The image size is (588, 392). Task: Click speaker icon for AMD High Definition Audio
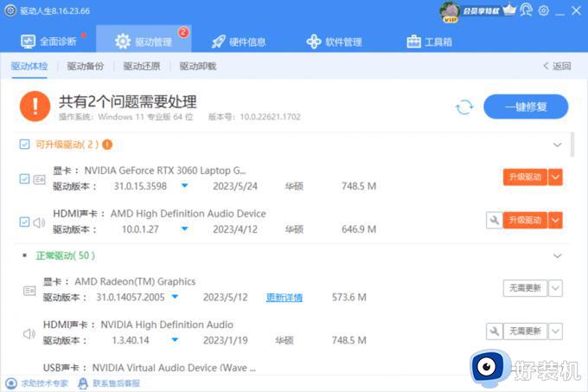[x=39, y=222]
